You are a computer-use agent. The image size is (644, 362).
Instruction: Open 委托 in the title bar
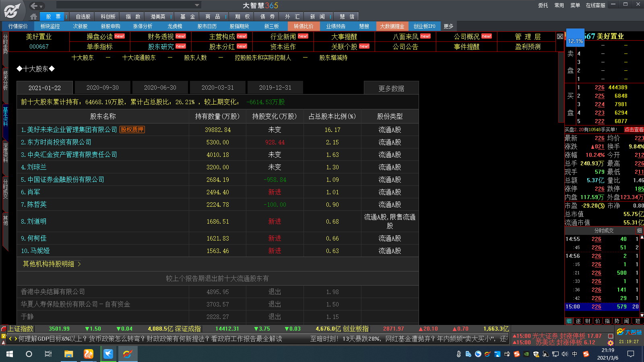pyautogui.click(x=543, y=5)
